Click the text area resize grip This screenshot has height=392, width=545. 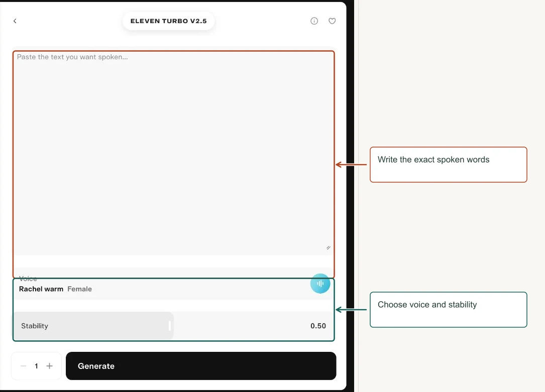(329, 247)
